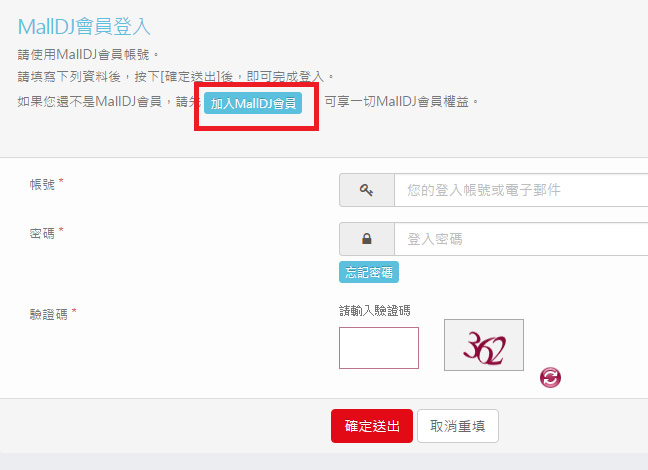Click the 請輸入驗證碼 prompt text

pos(375,310)
